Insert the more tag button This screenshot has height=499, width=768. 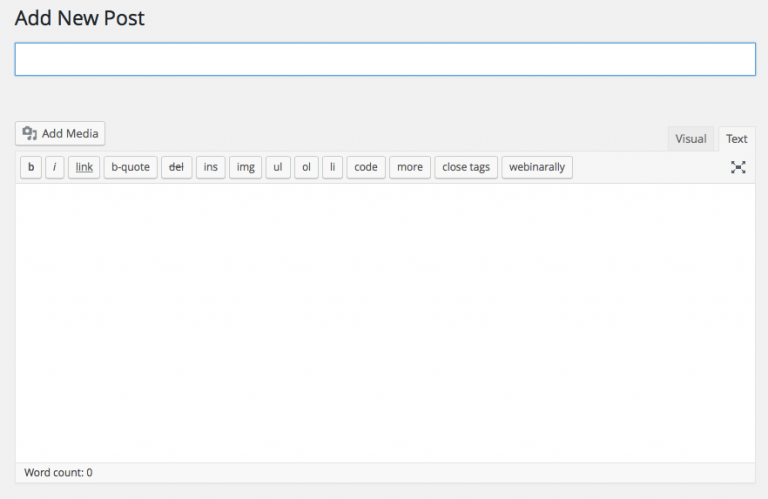409,167
